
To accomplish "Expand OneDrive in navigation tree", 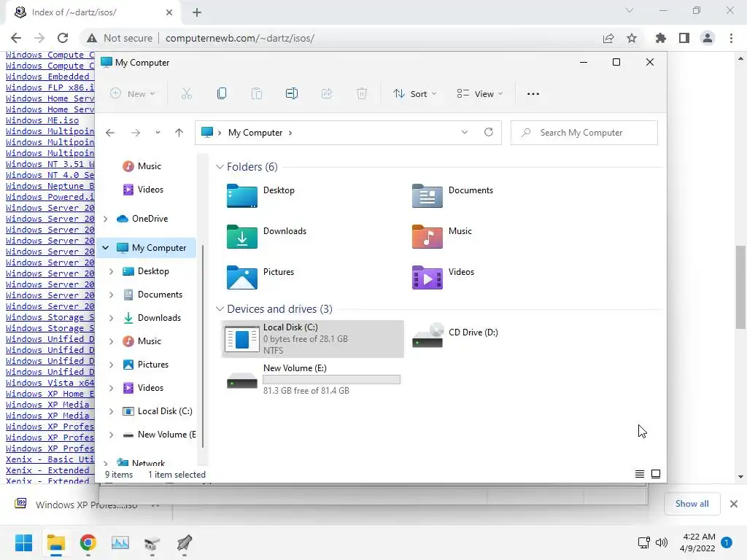I will (x=105, y=219).
